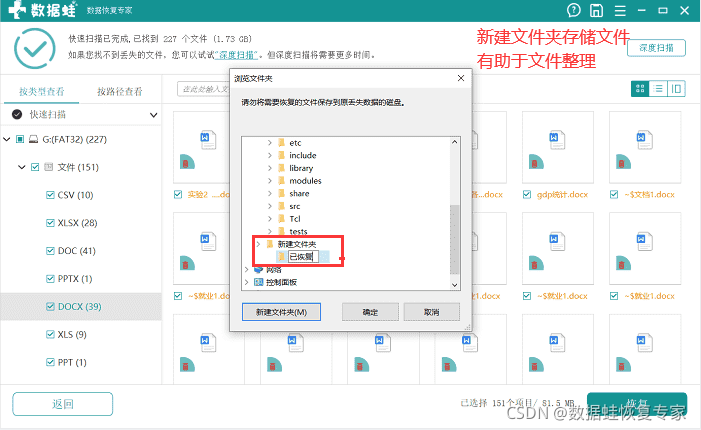Expand the 网络 node chevron
Screen dimensions: 701x430
(x=246, y=270)
